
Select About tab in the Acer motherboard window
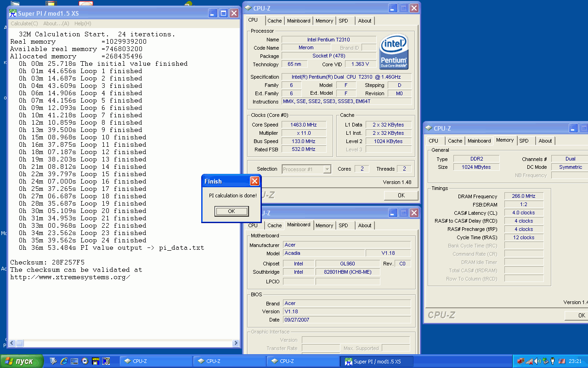coord(365,225)
